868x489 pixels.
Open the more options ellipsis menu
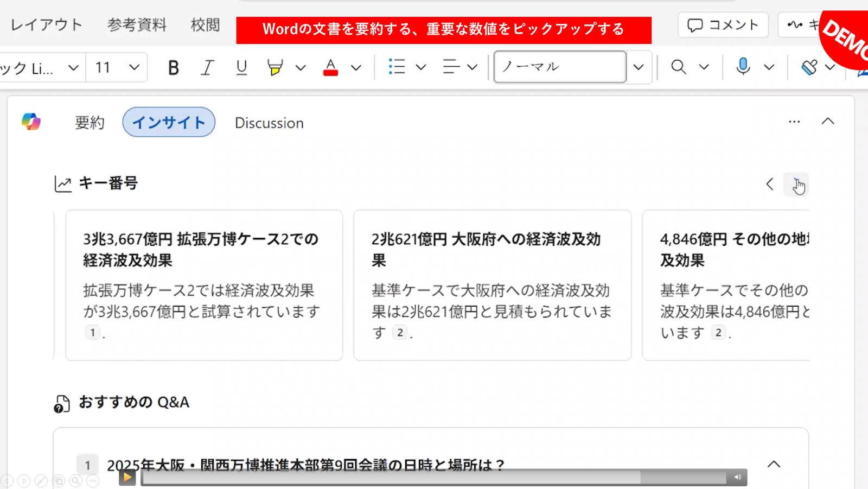click(794, 122)
